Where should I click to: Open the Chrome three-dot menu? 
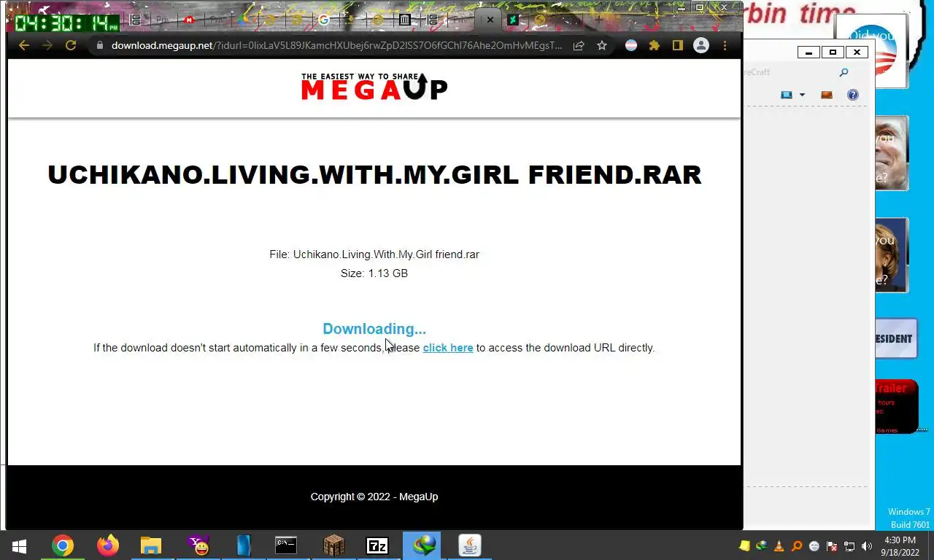[725, 45]
